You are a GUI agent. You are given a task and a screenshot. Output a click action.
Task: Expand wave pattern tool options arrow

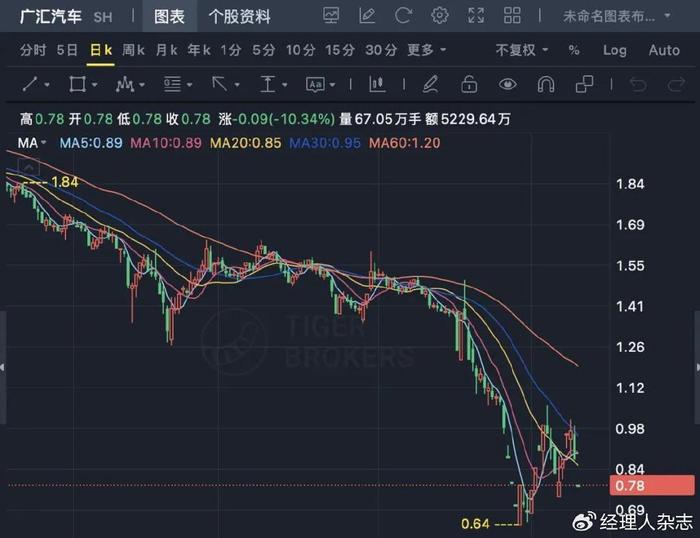[x=142, y=84]
